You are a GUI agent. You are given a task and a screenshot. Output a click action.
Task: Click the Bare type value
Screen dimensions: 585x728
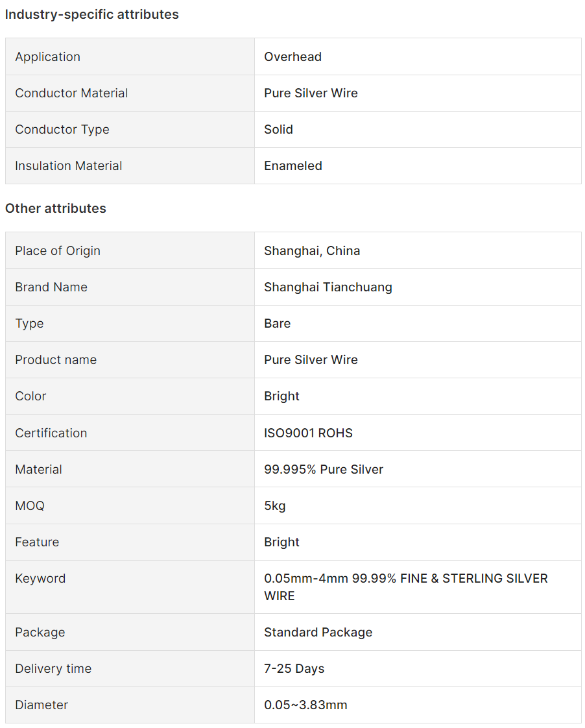278,324
